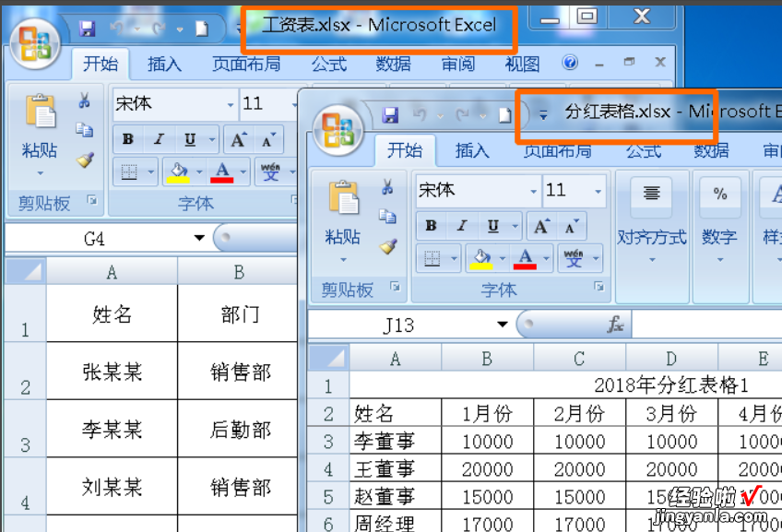
Task: Open borders dropdown arrow in 分红表格 window
Action: point(454,259)
